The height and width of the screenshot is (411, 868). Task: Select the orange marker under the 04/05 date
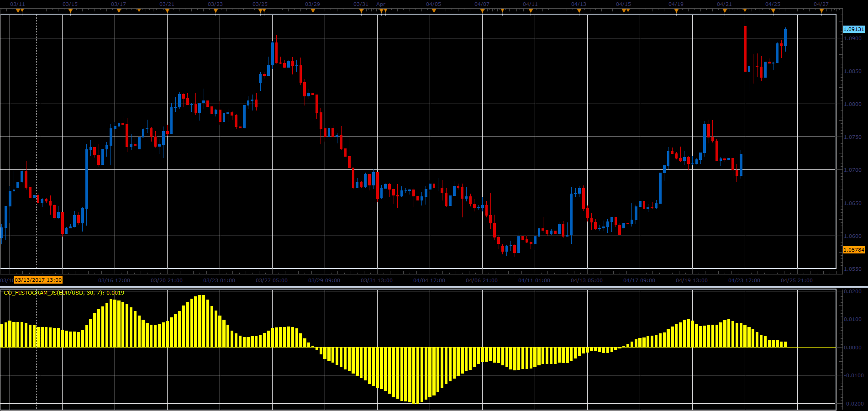pos(434,11)
